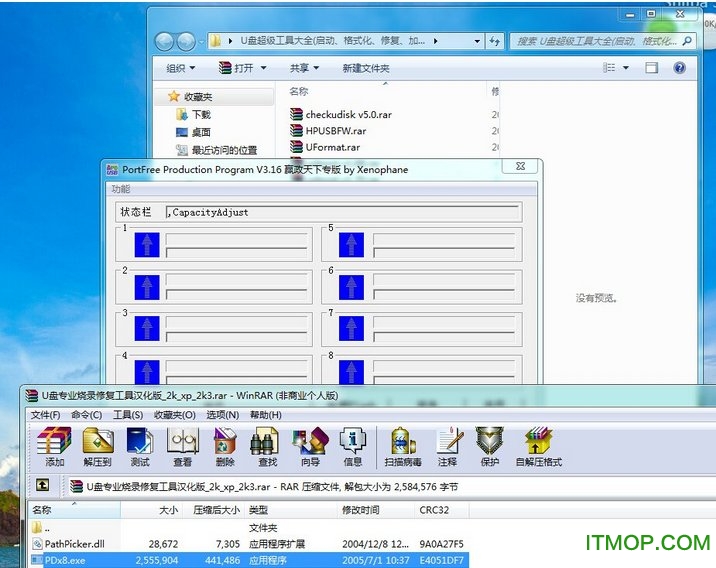The height and width of the screenshot is (568, 716).
Task: Click the blue arrow for port 7
Action: coord(351,328)
